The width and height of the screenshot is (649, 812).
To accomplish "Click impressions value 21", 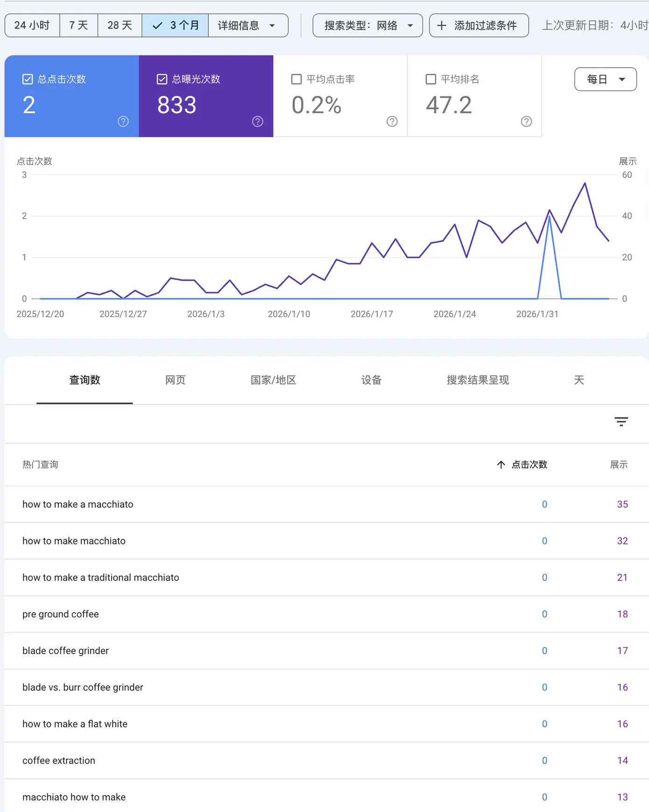I will [x=622, y=578].
